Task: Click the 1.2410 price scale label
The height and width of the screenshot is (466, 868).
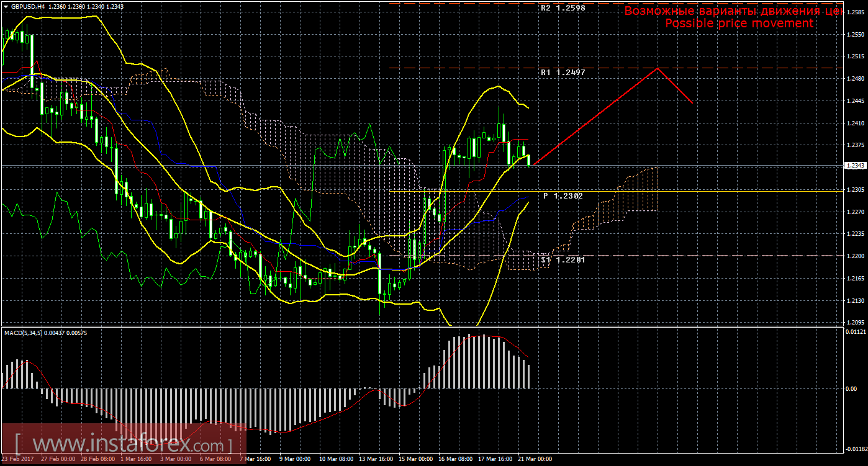Action: click(856, 123)
